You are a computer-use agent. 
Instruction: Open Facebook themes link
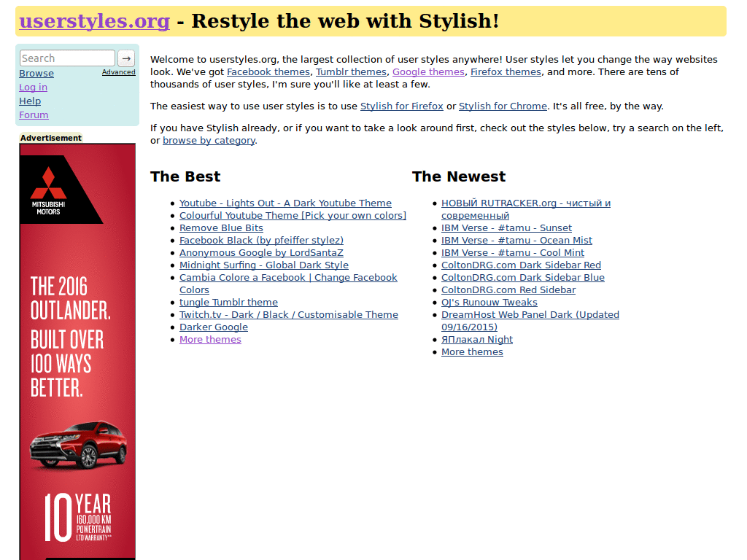point(268,71)
